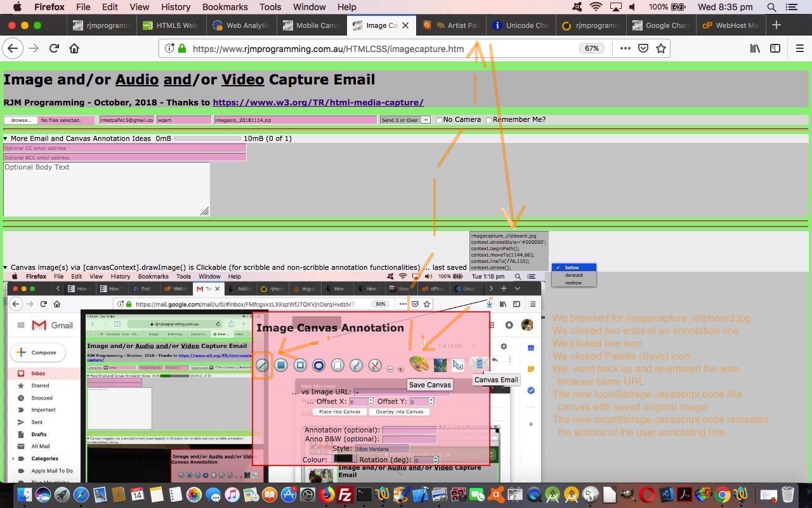Click the vs Image URL input field
This screenshot has width=812, height=508.
click(x=402, y=392)
